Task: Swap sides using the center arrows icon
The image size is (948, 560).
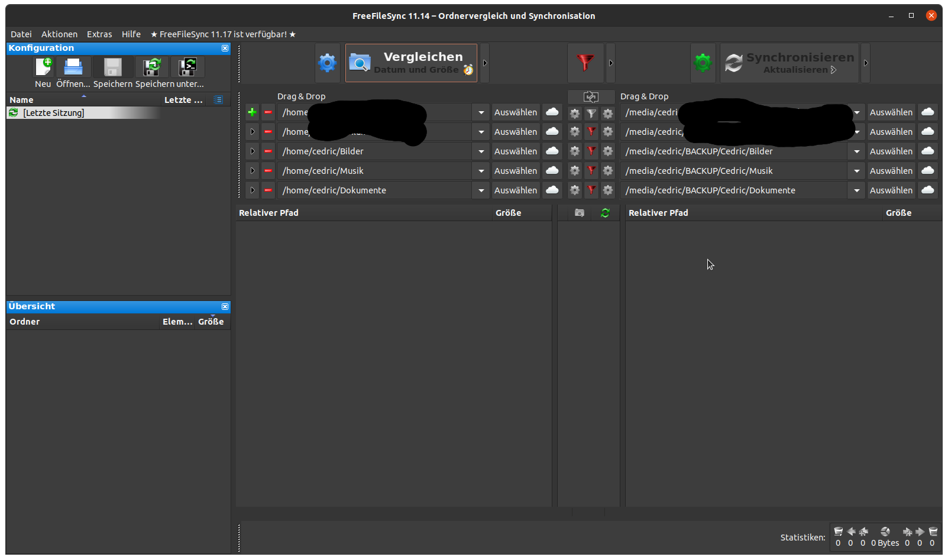Action: click(x=591, y=96)
